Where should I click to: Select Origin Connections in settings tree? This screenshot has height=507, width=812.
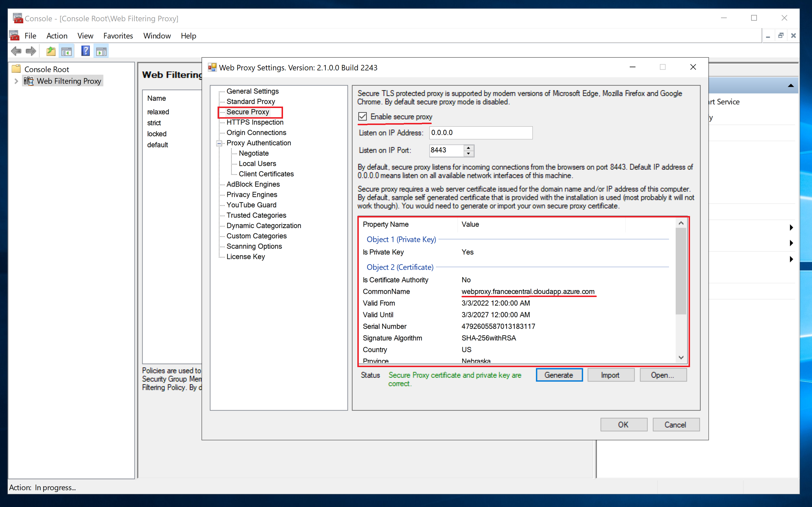[x=256, y=132]
